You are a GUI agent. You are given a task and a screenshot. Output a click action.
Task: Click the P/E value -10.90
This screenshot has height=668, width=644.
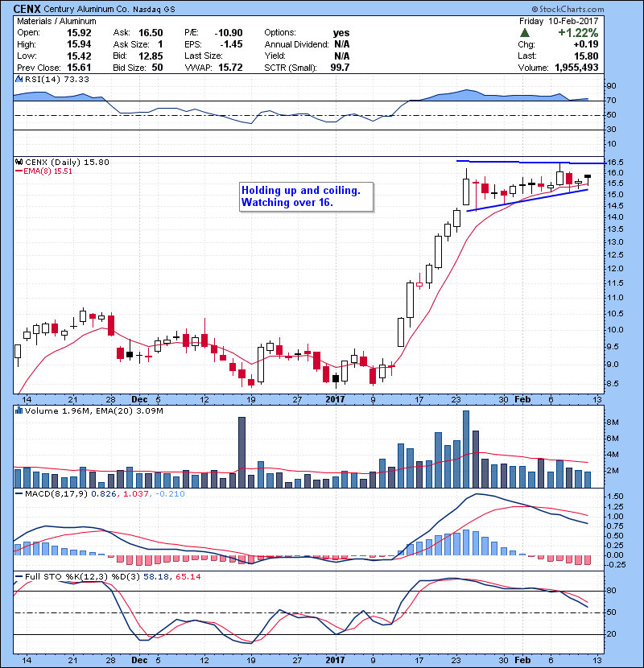(x=229, y=33)
